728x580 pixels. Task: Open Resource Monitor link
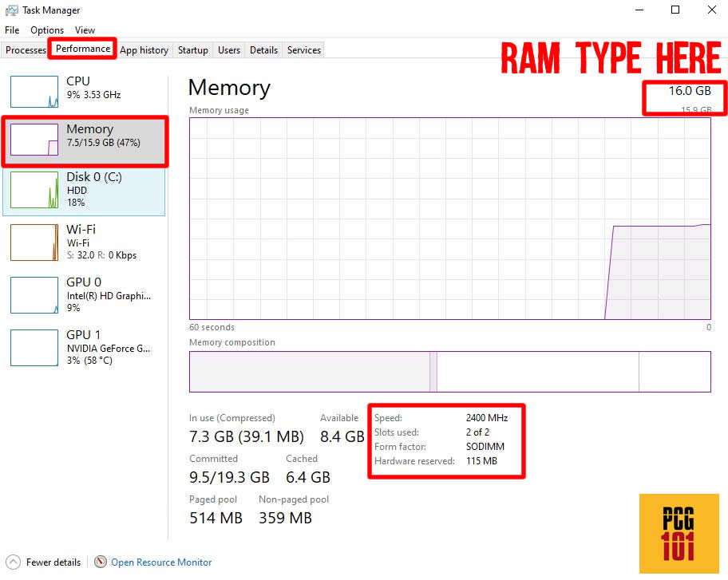(x=161, y=562)
